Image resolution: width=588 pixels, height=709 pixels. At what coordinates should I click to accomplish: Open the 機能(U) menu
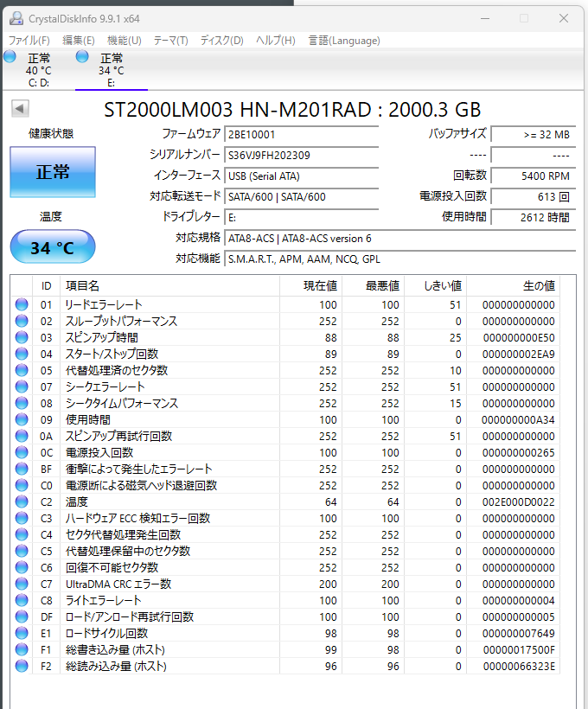[125, 41]
